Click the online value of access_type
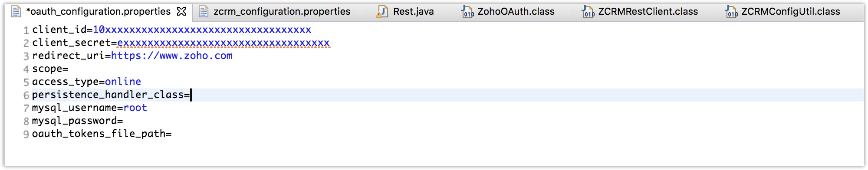This screenshot has width=868, height=170. pos(123,82)
